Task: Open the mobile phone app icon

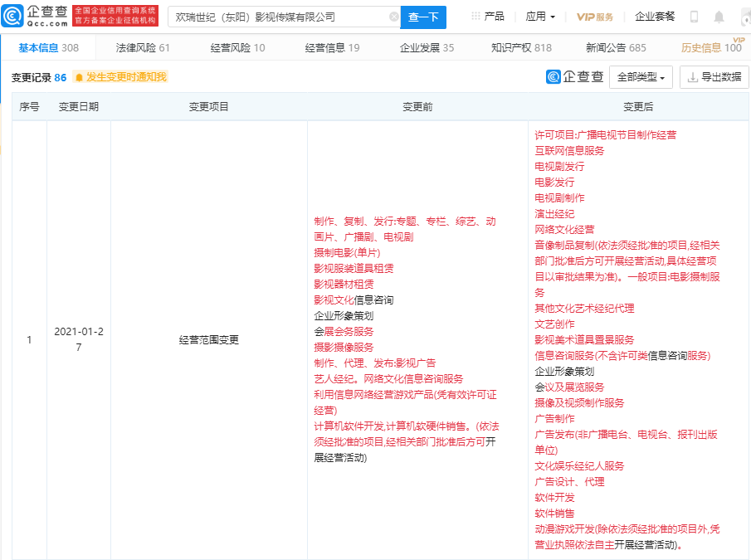Action: click(x=694, y=17)
